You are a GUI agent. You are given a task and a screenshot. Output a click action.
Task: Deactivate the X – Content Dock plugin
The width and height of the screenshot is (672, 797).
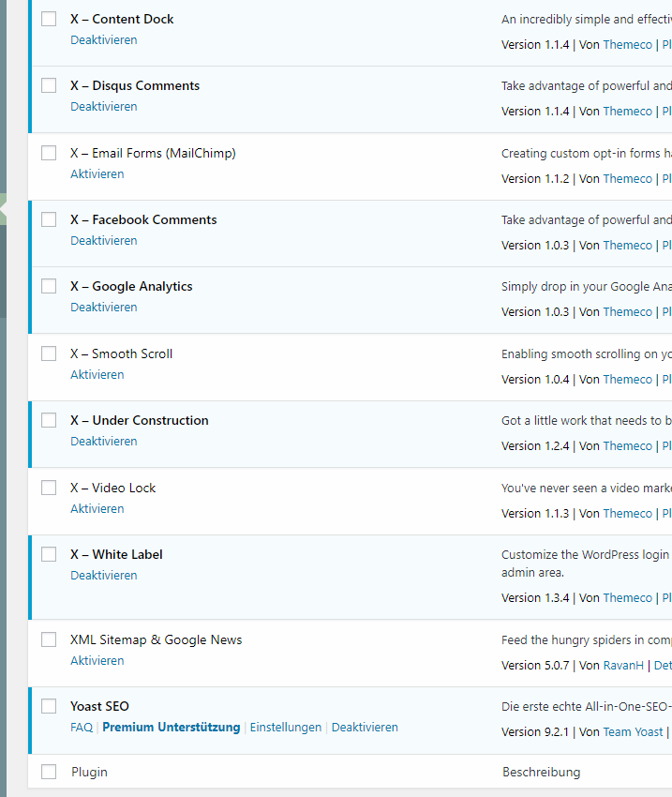click(x=103, y=40)
